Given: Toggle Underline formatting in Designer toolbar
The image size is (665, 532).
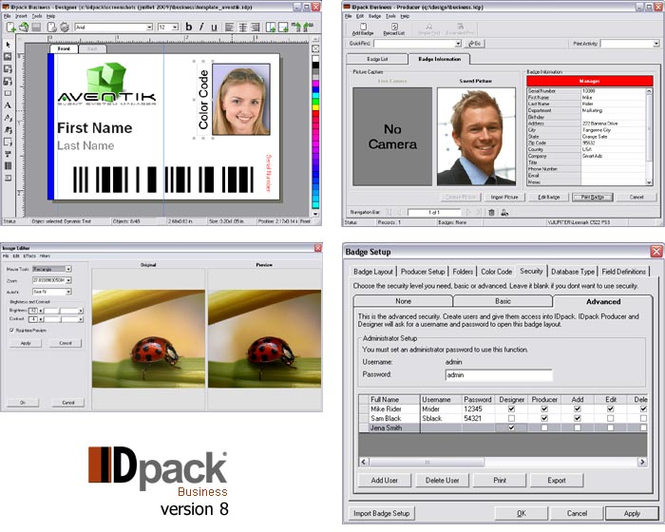Looking at the screenshot, I should [x=214, y=27].
